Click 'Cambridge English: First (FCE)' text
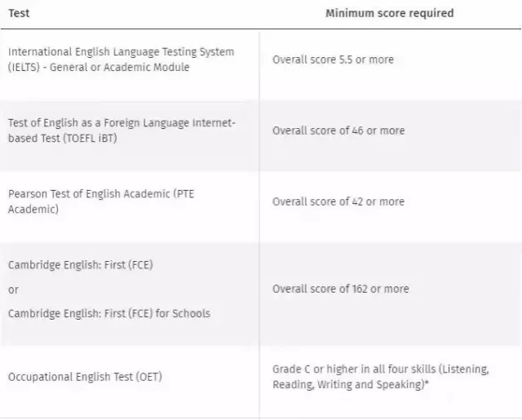Viewport: 522px width, 420px height. click(81, 265)
